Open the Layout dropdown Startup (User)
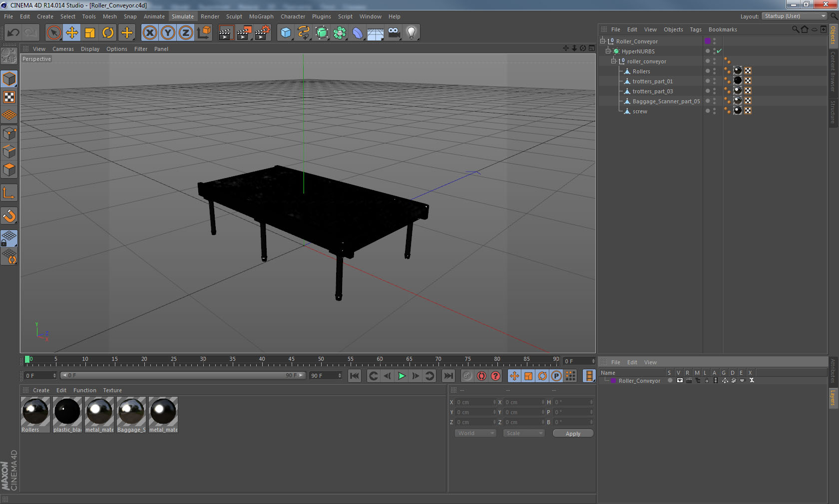Screen dimensions: 839x504 coord(794,16)
